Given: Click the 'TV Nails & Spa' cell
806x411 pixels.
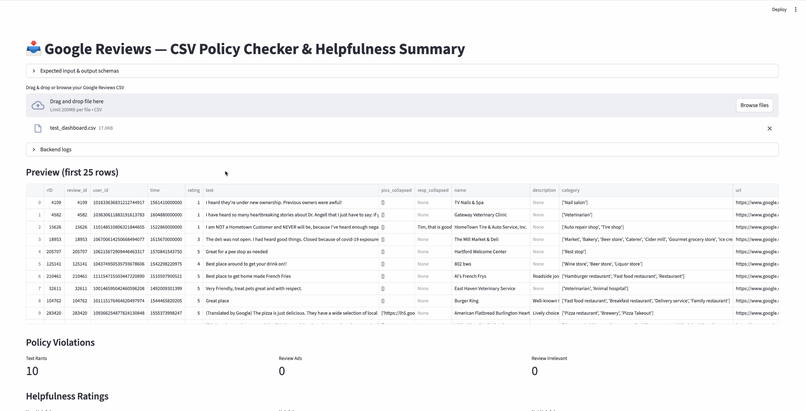Looking at the screenshot, I should (x=491, y=202).
